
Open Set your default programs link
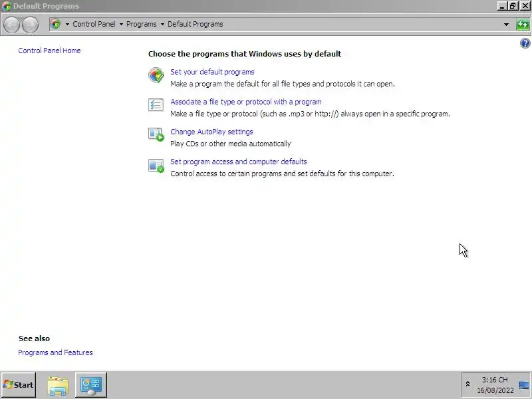[212, 72]
